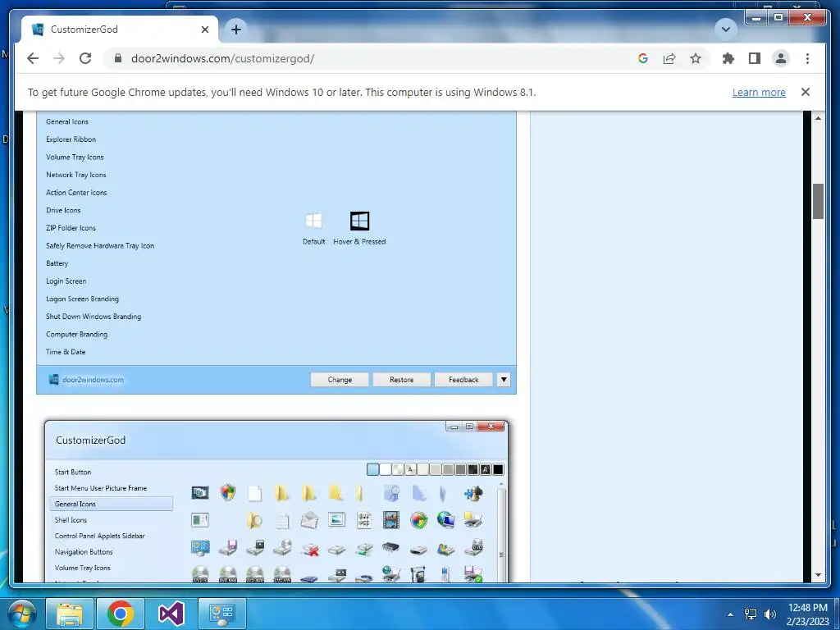The width and height of the screenshot is (840, 630).
Task: Open the Chrome tab search chevron
Action: point(726,29)
